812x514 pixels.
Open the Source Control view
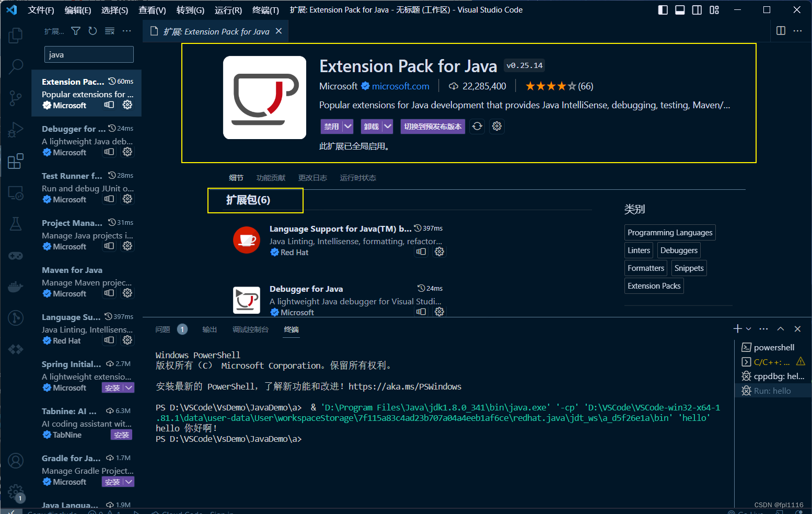[x=15, y=98]
